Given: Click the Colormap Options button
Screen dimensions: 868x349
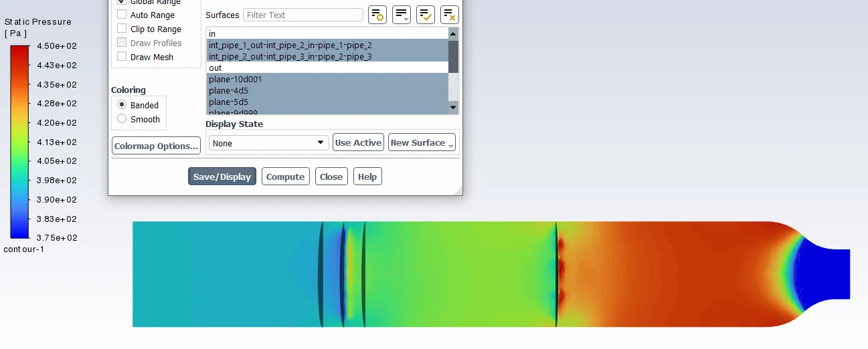Looking at the screenshot, I should 156,146.
